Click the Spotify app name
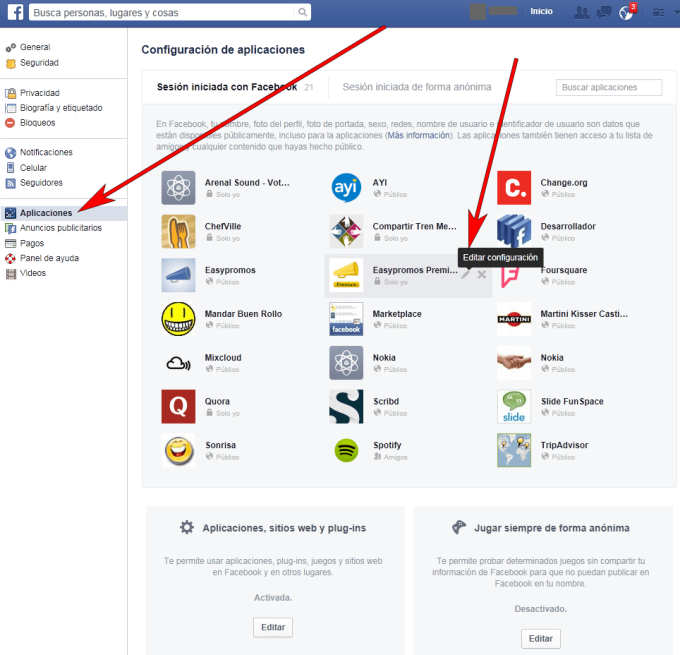This screenshot has width=680, height=655. [x=387, y=445]
